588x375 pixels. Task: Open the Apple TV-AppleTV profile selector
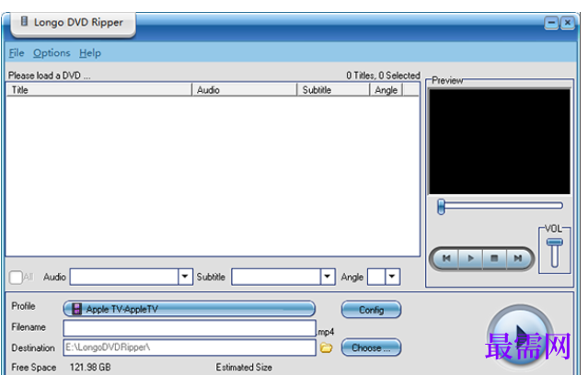189,309
